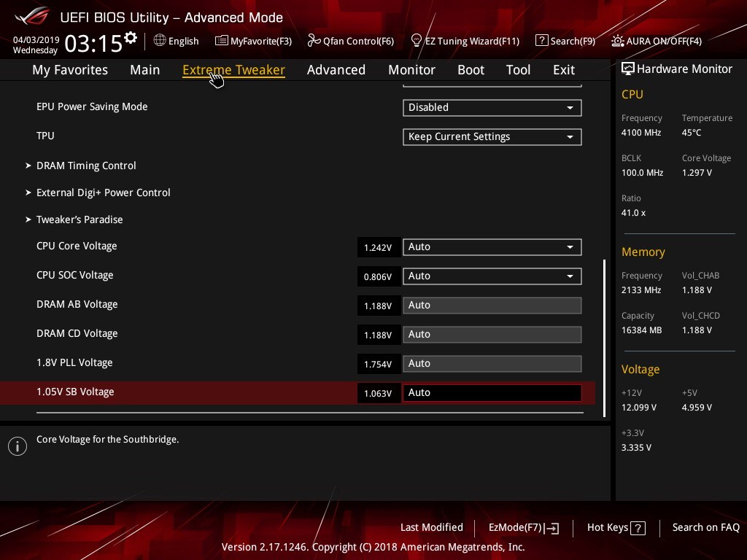This screenshot has height=560, width=747.
Task: Click 1.297 V core voltage value
Action: (697, 173)
